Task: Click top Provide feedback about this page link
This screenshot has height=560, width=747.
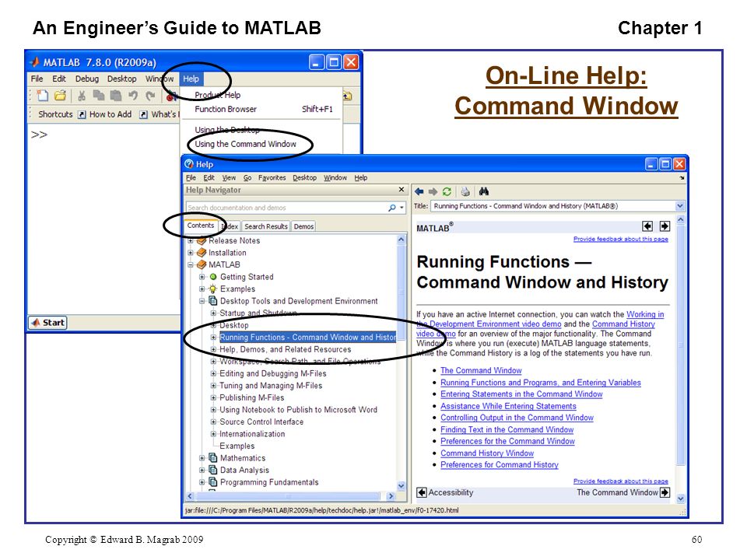Action: pyautogui.click(x=621, y=239)
